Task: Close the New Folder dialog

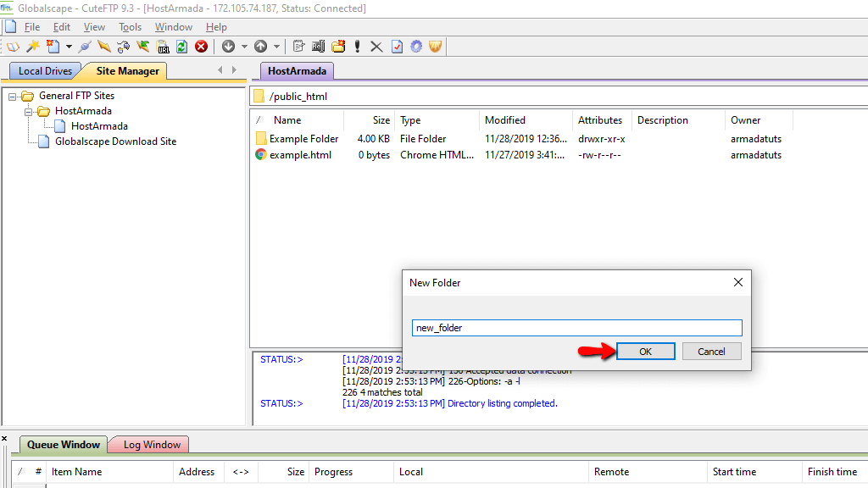Action: click(738, 282)
